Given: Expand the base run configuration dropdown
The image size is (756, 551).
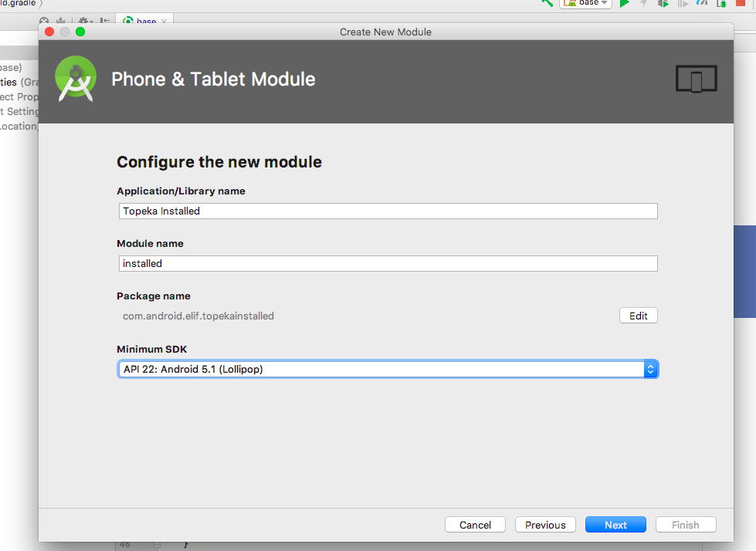Looking at the screenshot, I should click(x=585, y=3).
